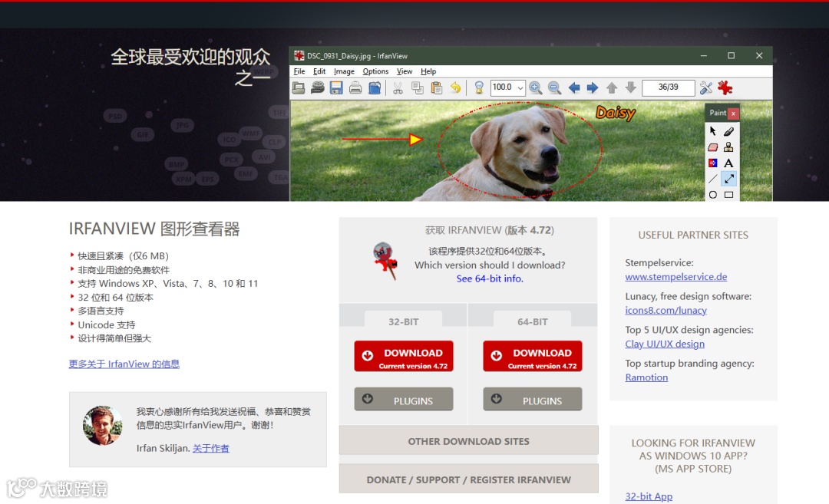Click the Print icon in the toolbar
Image resolution: width=829 pixels, height=504 pixels.
pos(355,87)
